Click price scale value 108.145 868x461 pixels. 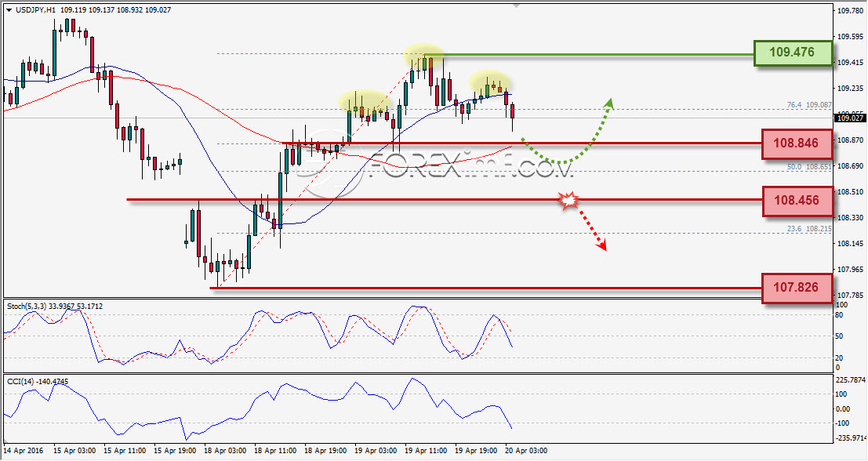pyautogui.click(x=850, y=243)
